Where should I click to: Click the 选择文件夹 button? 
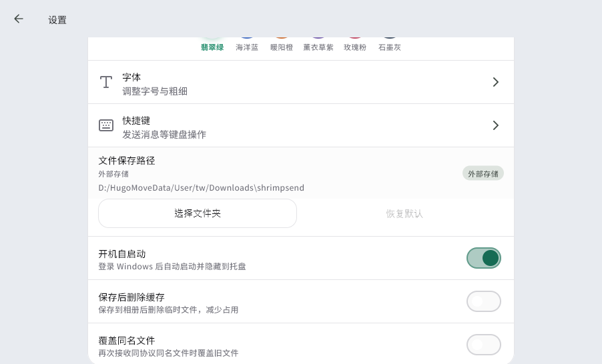[x=198, y=213]
